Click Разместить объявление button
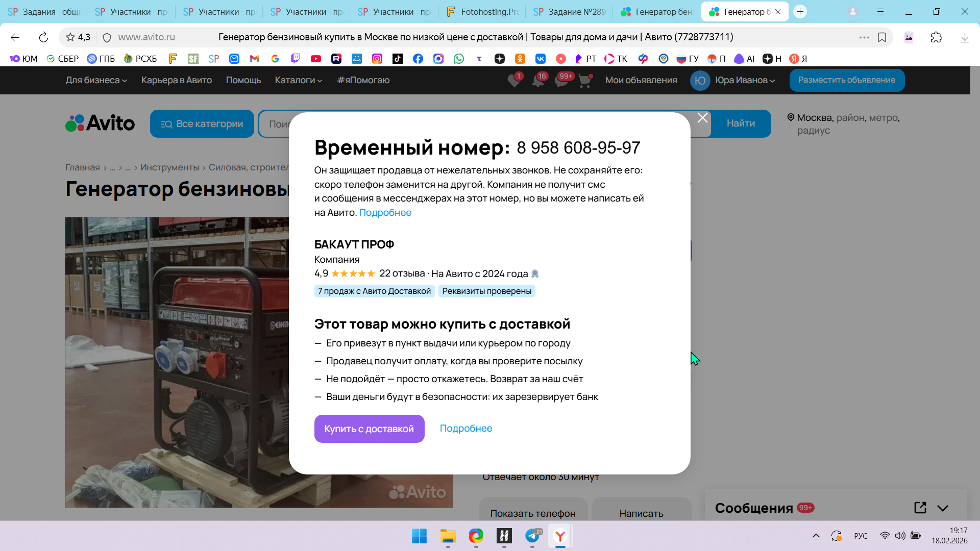The height and width of the screenshot is (551, 980). tap(846, 80)
